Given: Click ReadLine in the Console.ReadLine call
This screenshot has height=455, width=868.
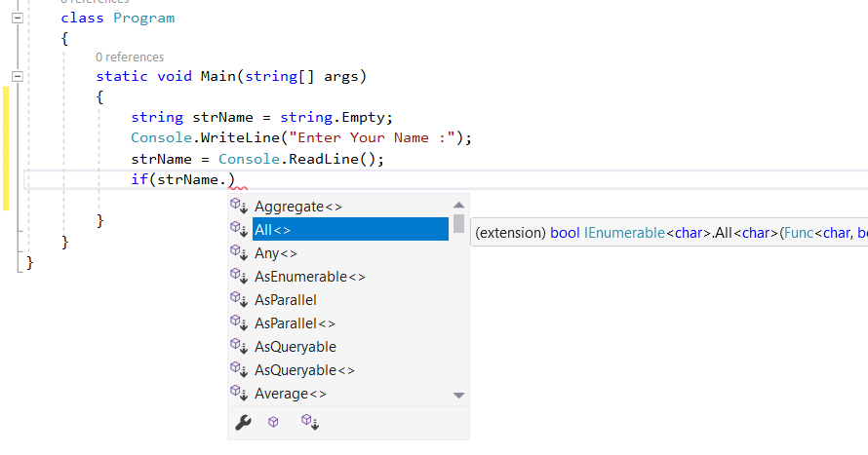Looking at the screenshot, I should [x=324, y=159].
